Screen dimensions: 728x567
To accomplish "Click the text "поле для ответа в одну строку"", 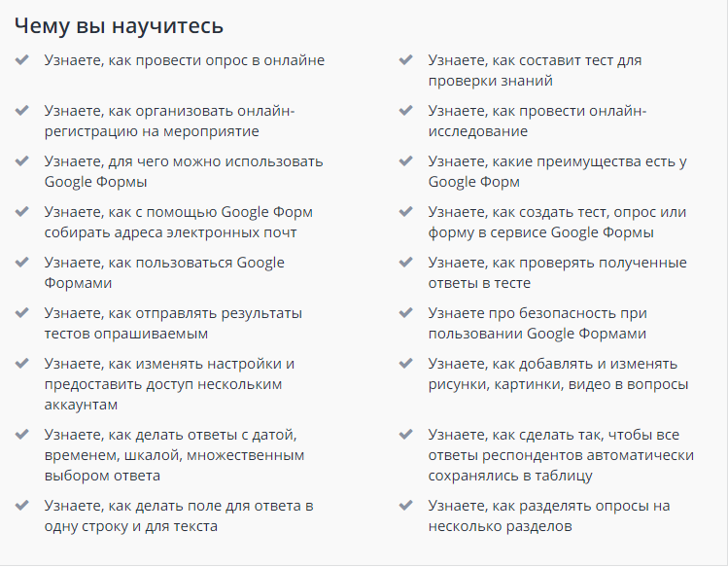I will pos(179,515).
